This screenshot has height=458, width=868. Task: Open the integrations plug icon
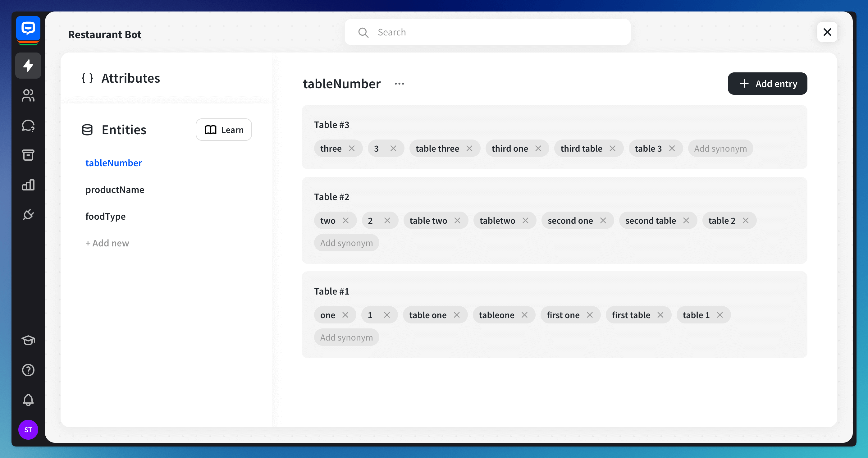click(28, 214)
